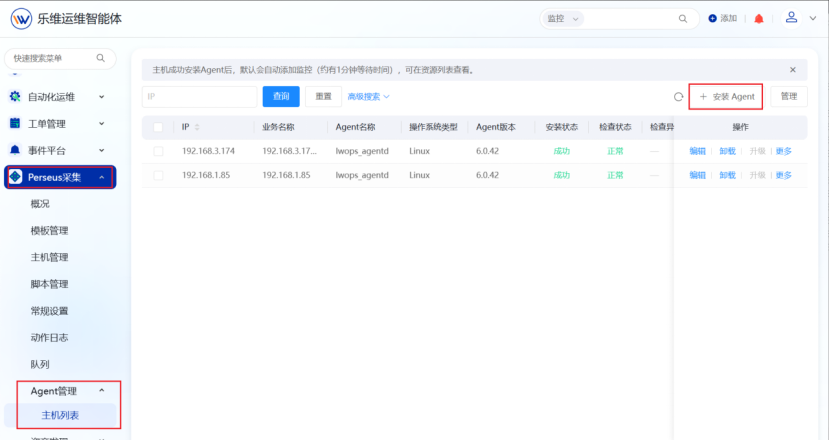Screen dimensions: 830x440
Task: Open the 动作日志 menu item
Action: 49,337
